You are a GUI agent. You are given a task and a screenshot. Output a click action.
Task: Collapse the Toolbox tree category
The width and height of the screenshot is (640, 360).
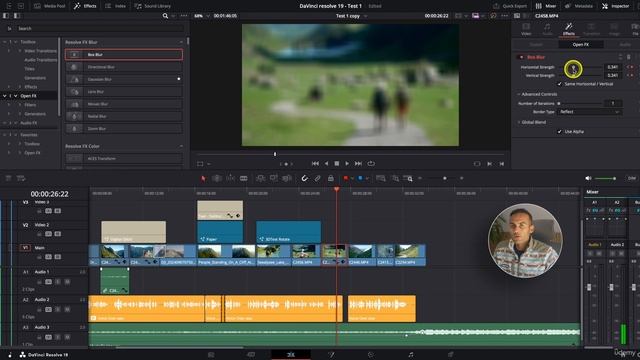point(16,42)
